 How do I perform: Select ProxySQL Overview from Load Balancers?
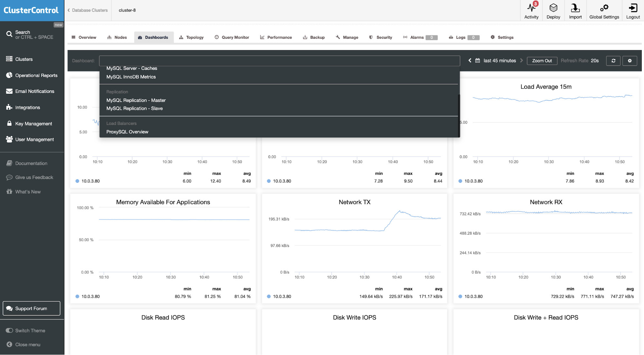(x=127, y=131)
